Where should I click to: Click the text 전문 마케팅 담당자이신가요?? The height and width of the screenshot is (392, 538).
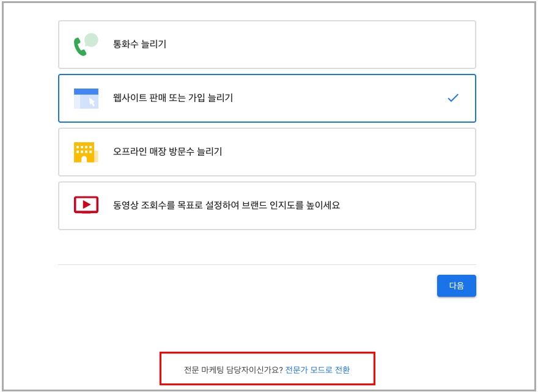coord(234,370)
